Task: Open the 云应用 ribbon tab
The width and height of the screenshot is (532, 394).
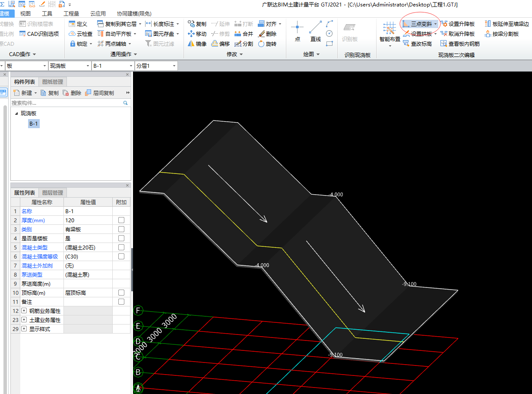Action: click(x=98, y=13)
